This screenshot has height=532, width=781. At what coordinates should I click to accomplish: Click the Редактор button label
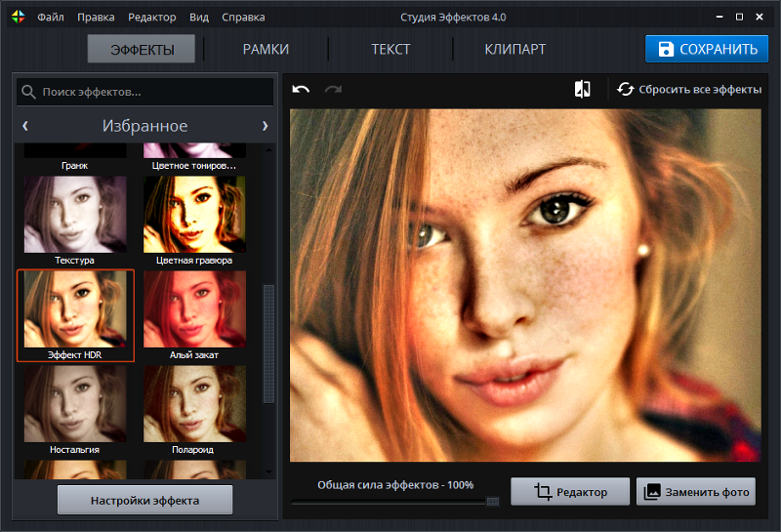(x=582, y=492)
